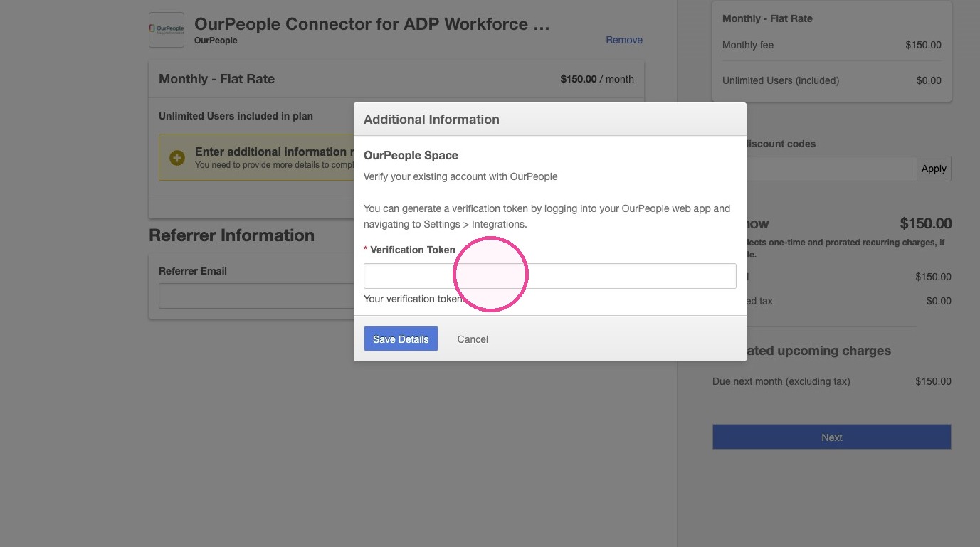Click the 'Referrer Email' label
Image resolution: width=980 pixels, height=547 pixels.
(193, 271)
